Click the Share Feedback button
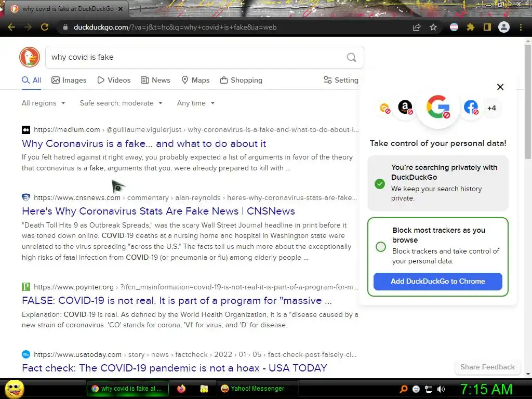The height and width of the screenshot is (399, 532). (487, 367)
